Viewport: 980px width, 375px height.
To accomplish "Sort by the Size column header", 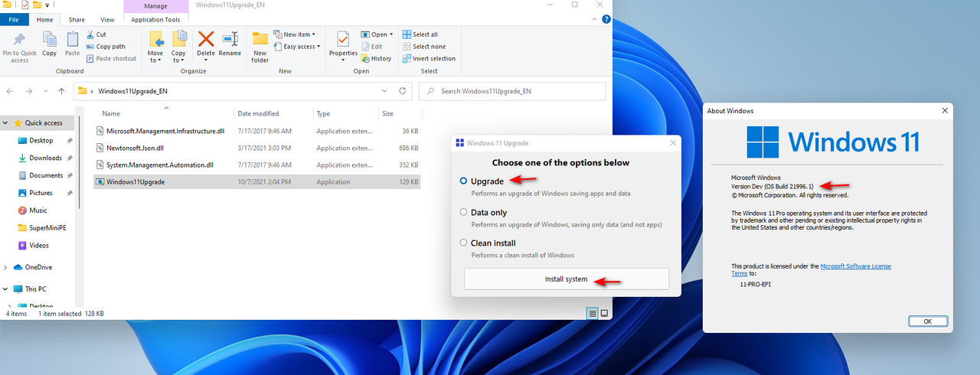I will (x=387, y=113).
